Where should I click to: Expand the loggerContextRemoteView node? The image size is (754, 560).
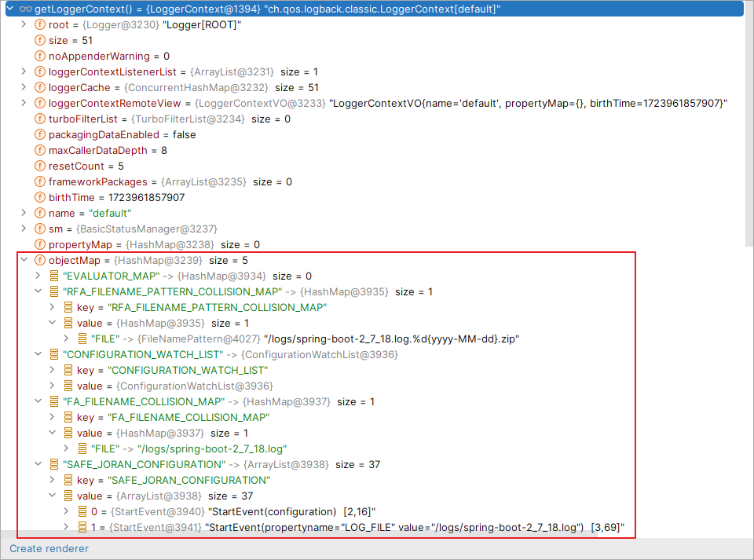[24, 103]
